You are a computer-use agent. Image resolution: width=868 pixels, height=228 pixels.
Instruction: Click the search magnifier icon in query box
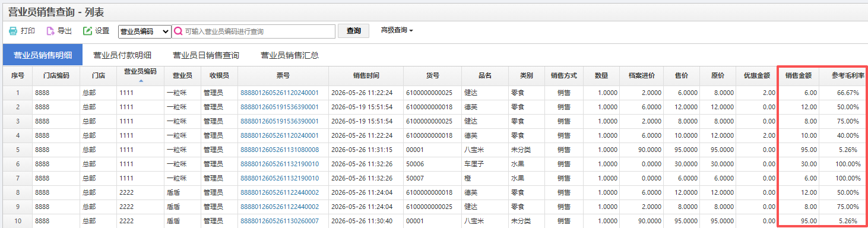point(178,31)
